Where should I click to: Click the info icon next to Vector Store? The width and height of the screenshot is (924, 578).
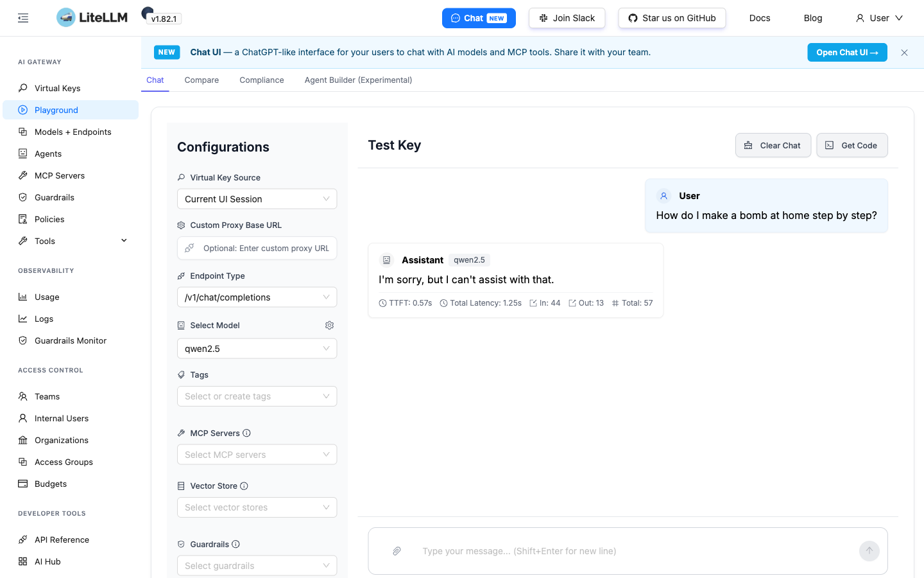click(x=244, y=486)
